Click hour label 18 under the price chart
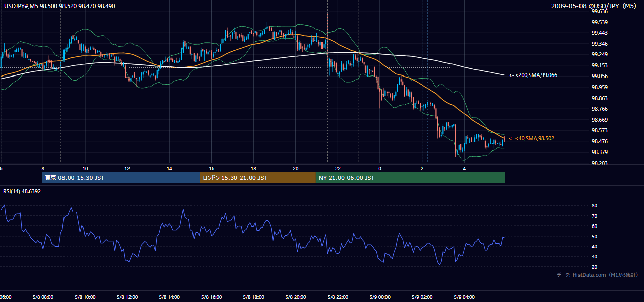The width and height of the screenshot is (644, 302). click(253, 168)
